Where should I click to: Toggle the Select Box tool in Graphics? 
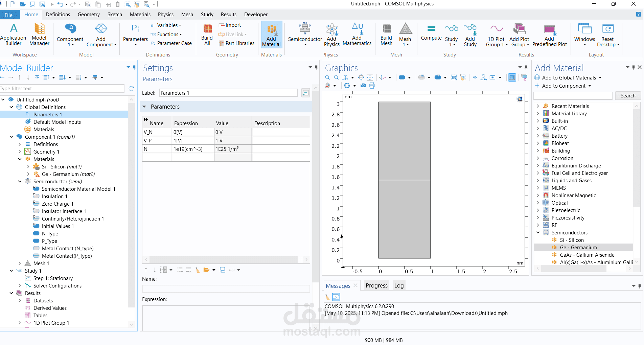click(454, 77)
